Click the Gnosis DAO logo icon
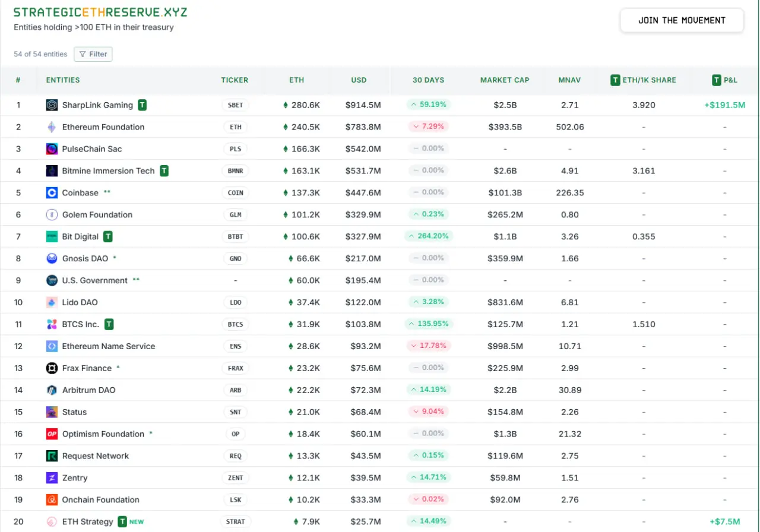This screenshot has width=760, height=532. pyautogui.click(x=52, y=259)
